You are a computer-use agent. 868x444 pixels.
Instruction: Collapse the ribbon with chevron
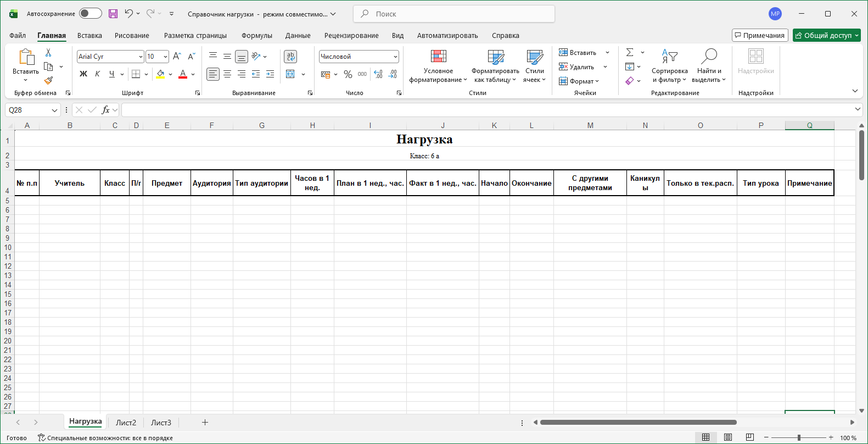pos(855,91)
